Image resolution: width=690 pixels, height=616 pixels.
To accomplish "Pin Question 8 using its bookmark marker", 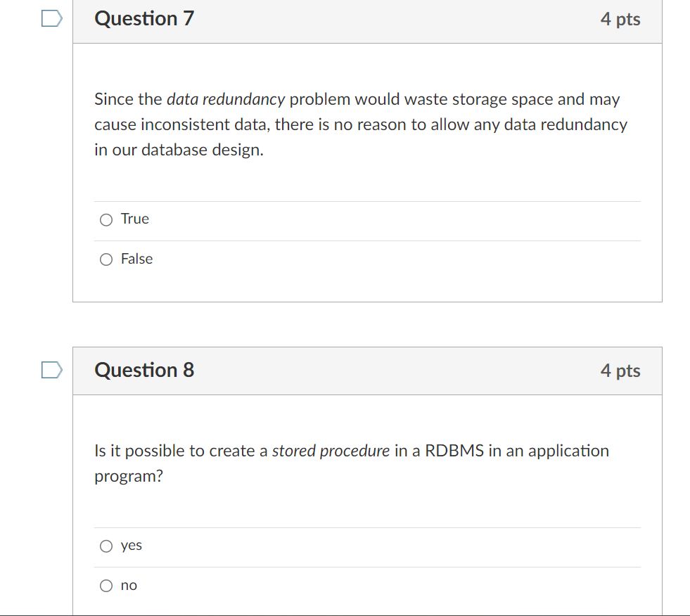I will point(51,369).
